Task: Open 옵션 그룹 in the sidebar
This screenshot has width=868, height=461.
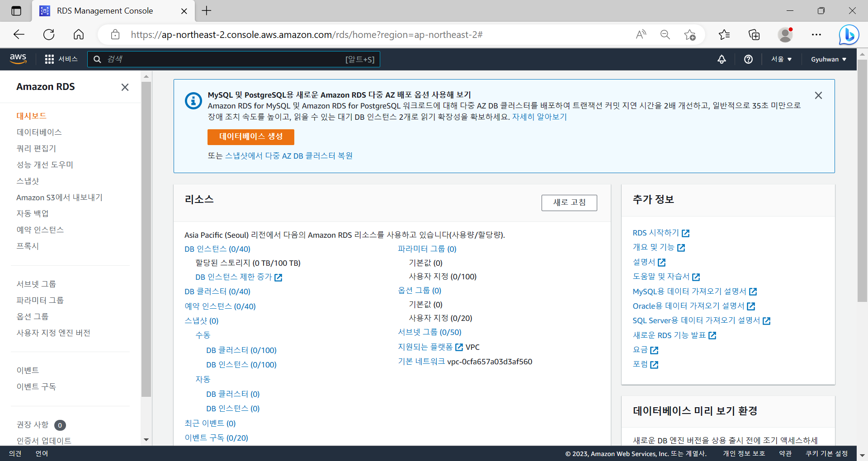Action: point(33,317)
